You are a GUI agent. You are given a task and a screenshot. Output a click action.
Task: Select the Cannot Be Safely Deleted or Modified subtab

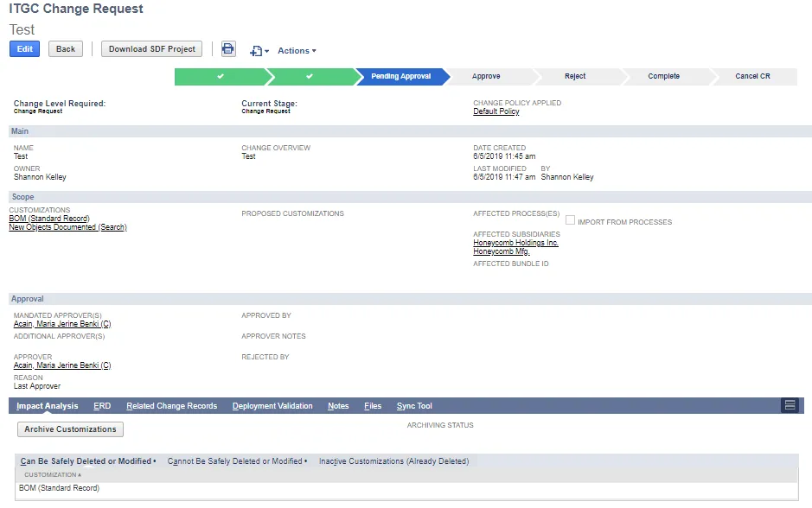coord(237,461)
